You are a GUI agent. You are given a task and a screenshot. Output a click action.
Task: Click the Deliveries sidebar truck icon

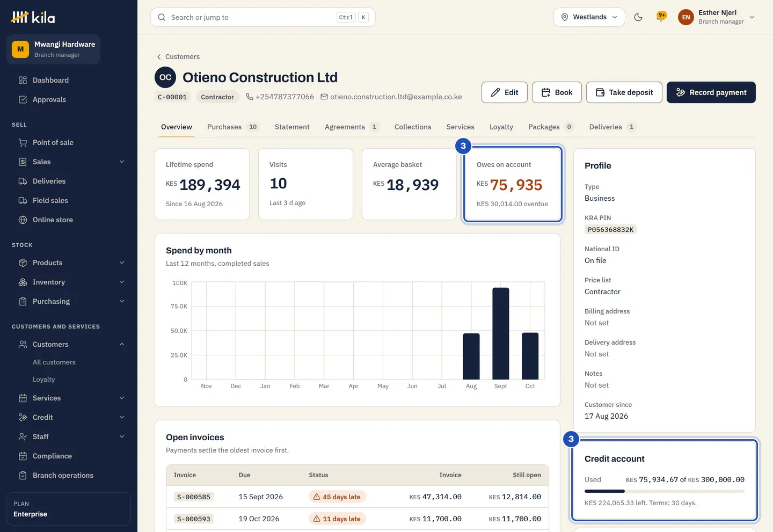pyautogui.click(x=23, y=181)
